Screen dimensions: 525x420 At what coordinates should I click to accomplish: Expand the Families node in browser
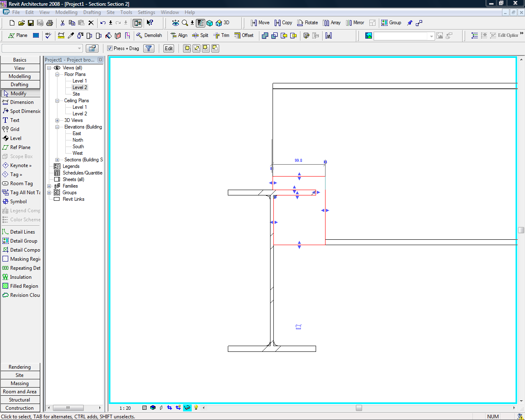click(x=49, y=186)
